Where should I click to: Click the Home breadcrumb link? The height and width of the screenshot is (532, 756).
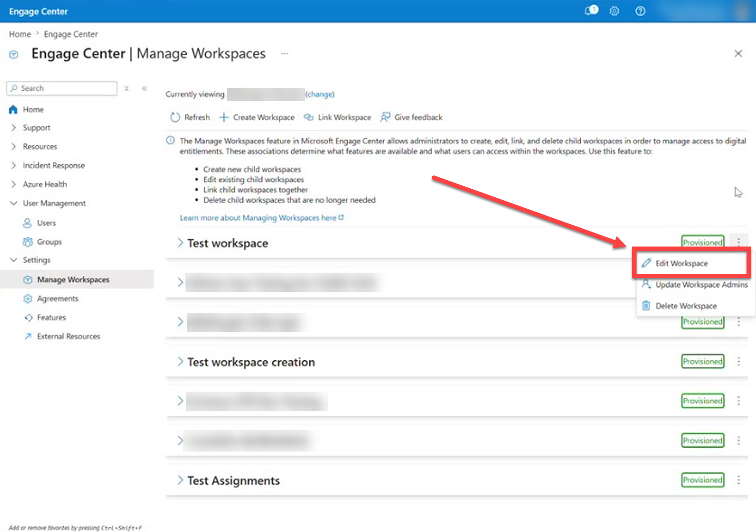[x=20, y=34]
